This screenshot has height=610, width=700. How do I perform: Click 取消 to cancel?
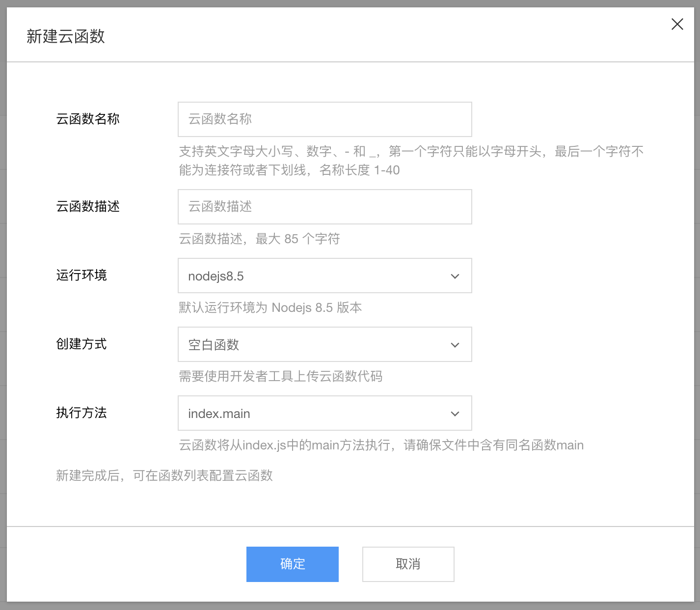click(408, 564)
